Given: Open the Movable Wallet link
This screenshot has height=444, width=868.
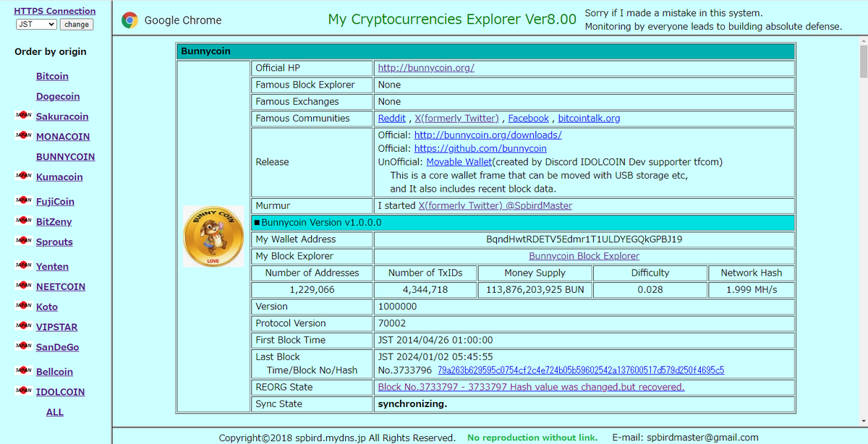Looking at the screenshot, I should (459, 162).
